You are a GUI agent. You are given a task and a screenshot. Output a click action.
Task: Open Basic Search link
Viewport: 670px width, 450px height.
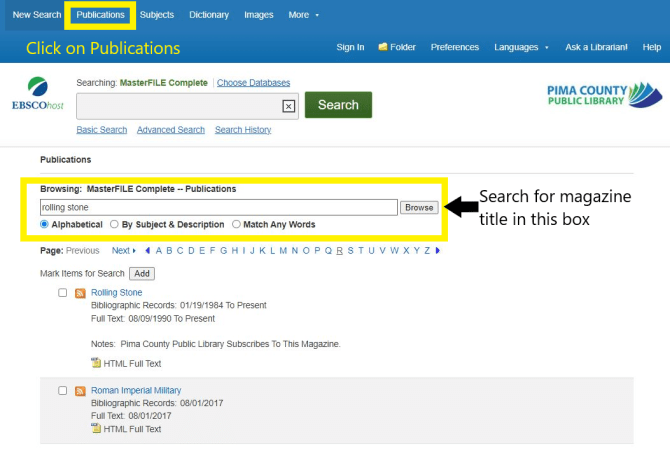pyautogui.click(x=102, y=129)
